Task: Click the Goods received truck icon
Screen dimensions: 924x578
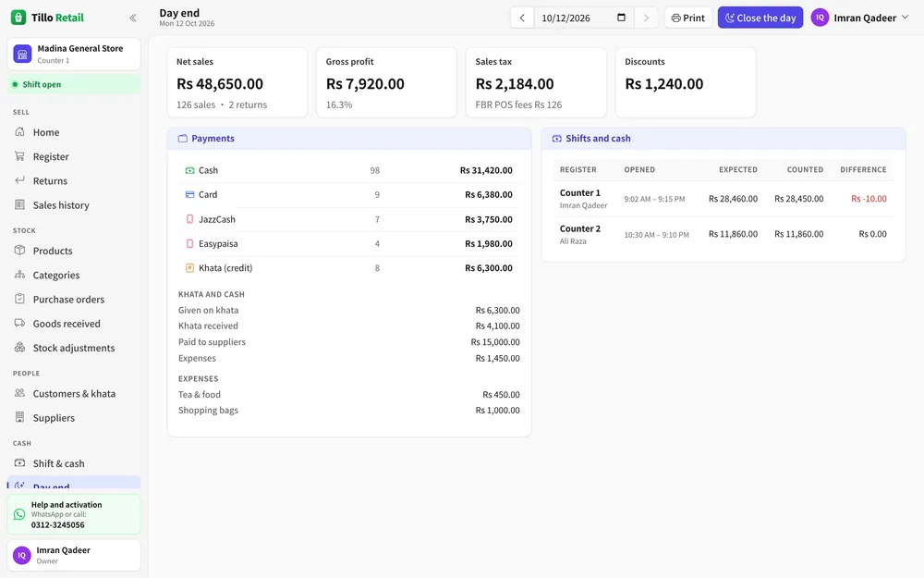Action: pos(19,323)
